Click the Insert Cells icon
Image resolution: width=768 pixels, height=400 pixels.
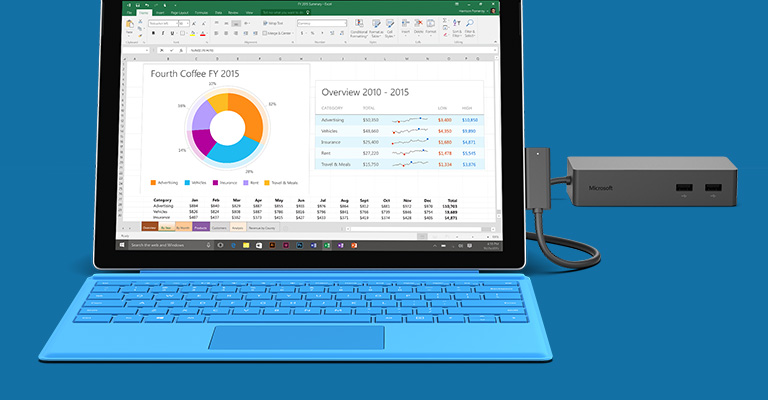pos(406,24)
